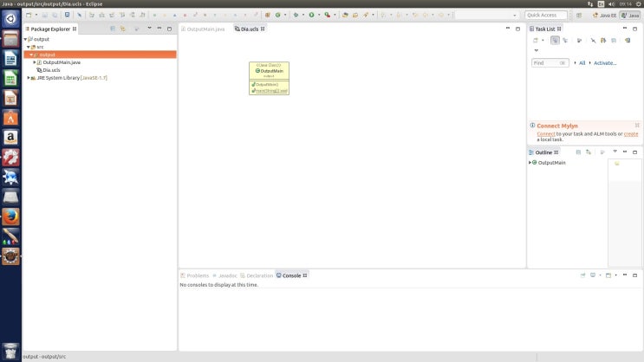Collapse the src folder node
Image resolution: width=644 pixels, height=362 pixels.
click(x=29, y=48)
